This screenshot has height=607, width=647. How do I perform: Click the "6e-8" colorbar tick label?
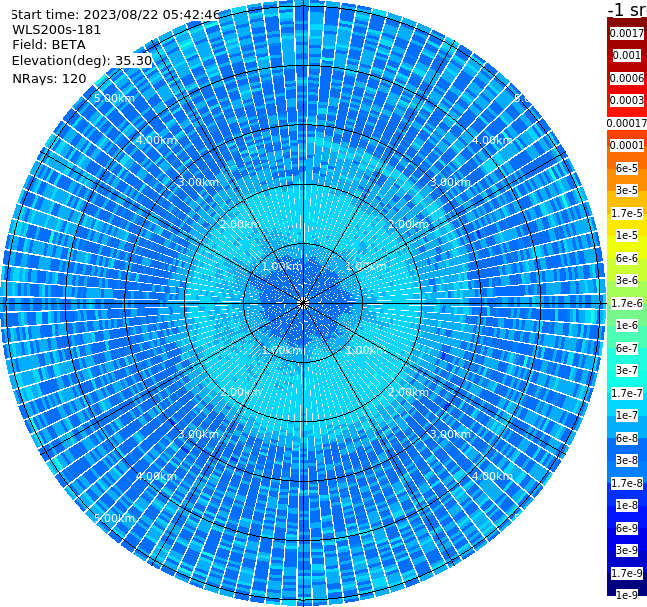point(627,438)
